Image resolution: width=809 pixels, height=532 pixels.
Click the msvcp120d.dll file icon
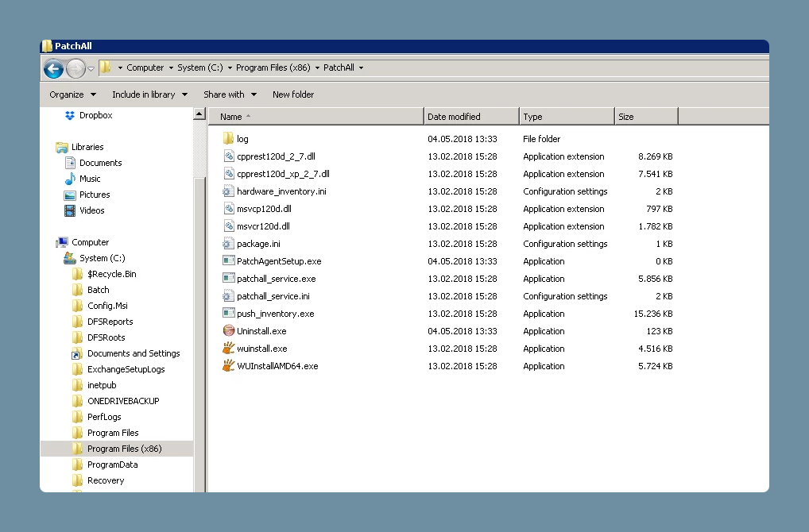229,208
